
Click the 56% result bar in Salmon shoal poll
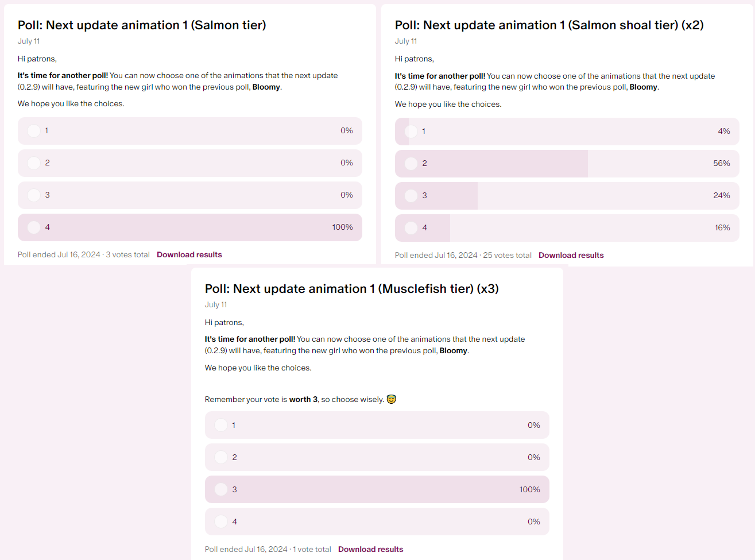567,164
